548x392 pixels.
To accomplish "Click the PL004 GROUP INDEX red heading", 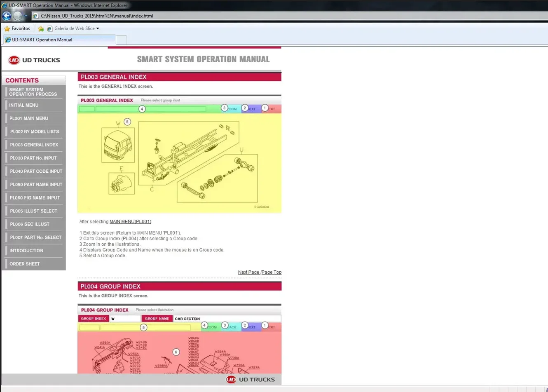I will 180,286.
